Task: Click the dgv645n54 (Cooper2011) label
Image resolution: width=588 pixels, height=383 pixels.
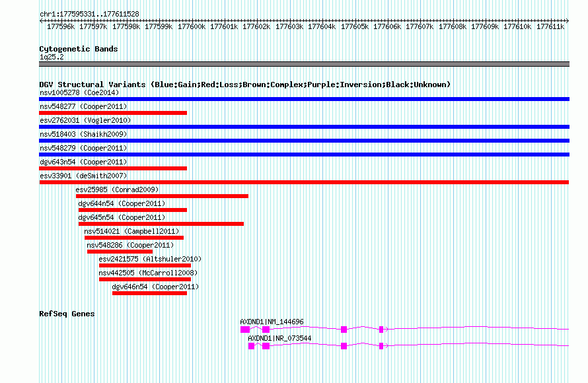Action: click(122, 217)
